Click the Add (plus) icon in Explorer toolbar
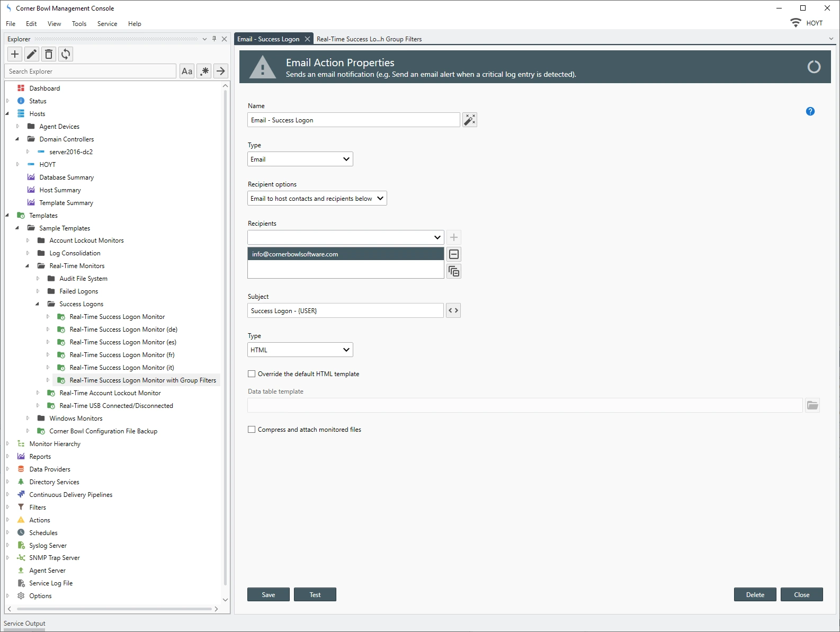This screenshot has height=632, width=840. point(15,54)
